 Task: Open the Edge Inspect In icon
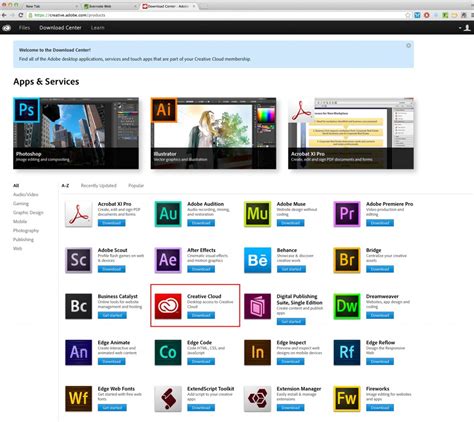pos(257,352)
